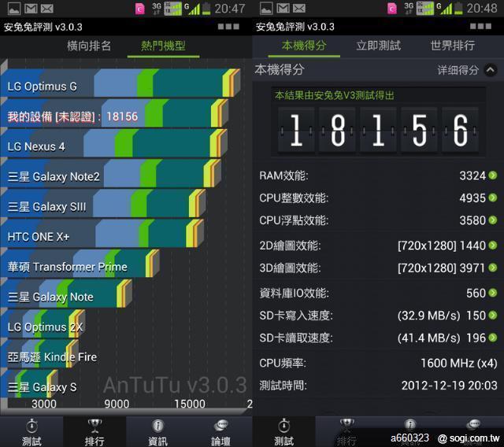This screenshot has width=504, height=447.
Task: Collapse the 详细得分 detailed score section
Action: coord(491,70)
